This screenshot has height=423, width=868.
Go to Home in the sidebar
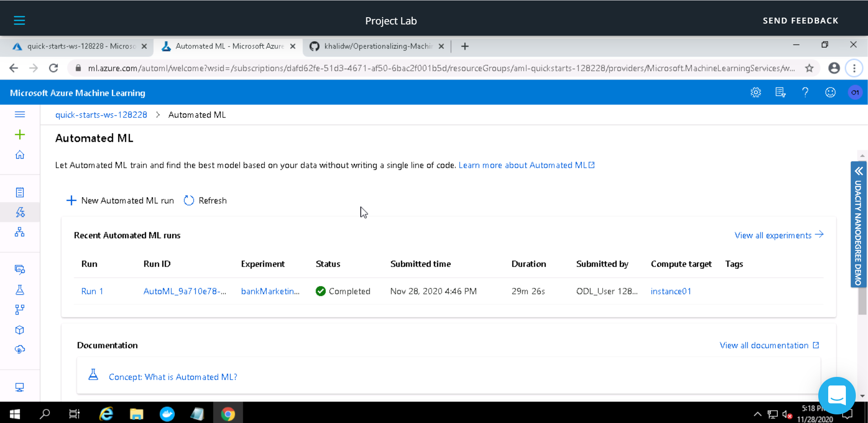[x=20, y=155]
